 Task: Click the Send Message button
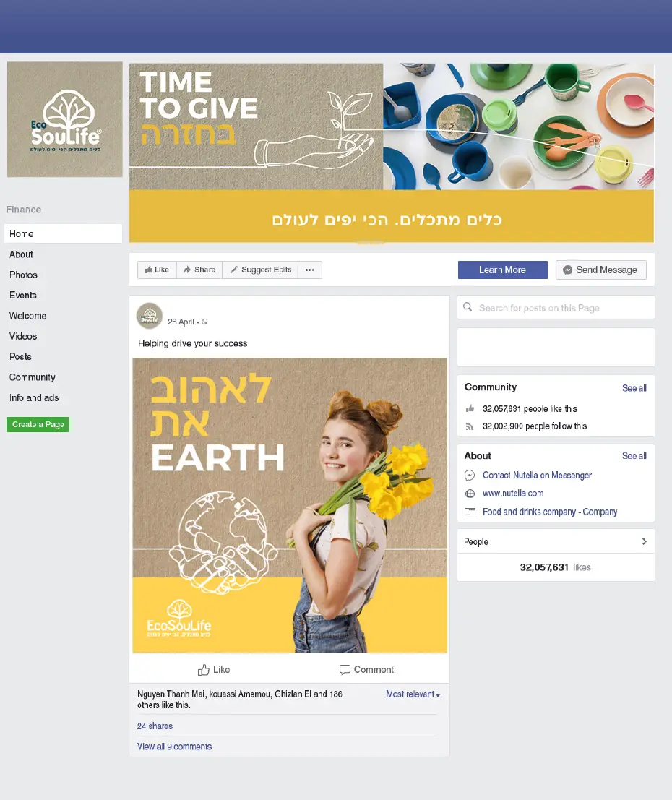(601, 270)
